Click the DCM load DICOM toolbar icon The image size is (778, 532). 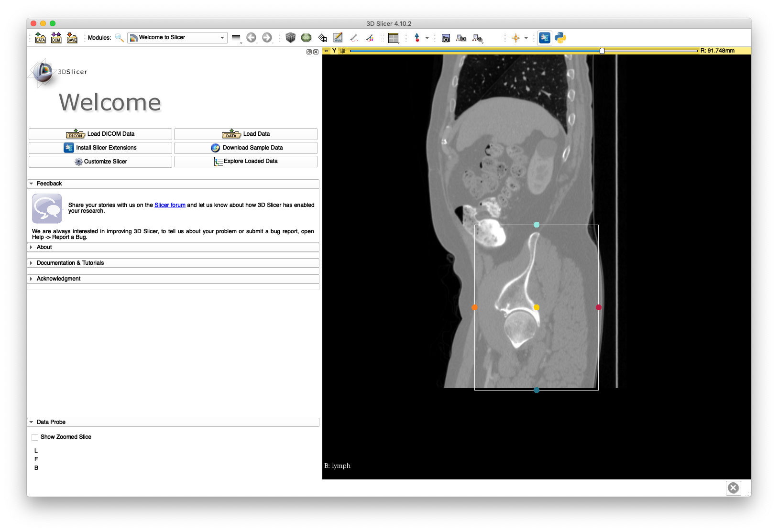coord(56,38)
